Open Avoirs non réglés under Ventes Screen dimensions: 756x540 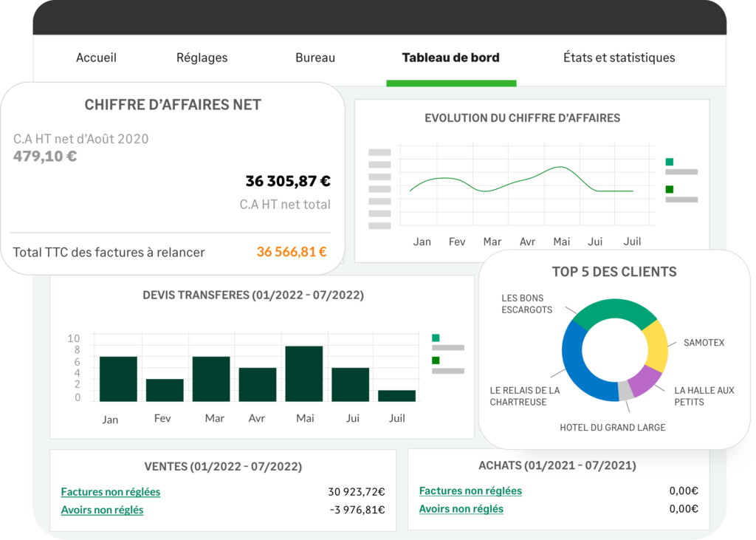102,510
